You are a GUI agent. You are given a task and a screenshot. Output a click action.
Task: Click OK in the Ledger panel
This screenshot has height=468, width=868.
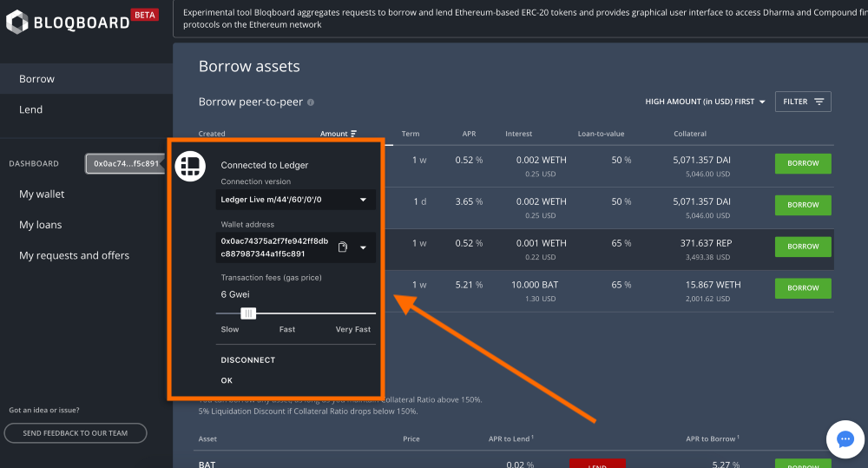pyautogui.click(x=227, y=380)
